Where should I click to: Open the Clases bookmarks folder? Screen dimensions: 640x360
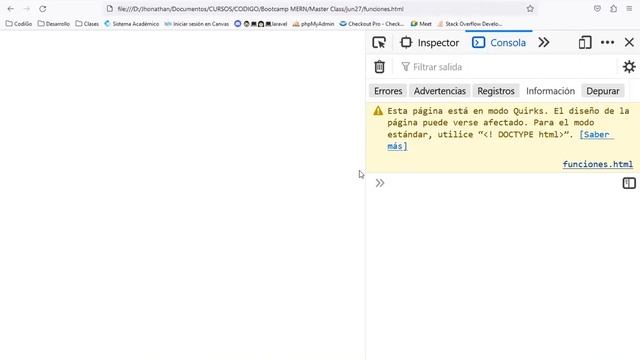pyautogui.click(x=87, y=24)
